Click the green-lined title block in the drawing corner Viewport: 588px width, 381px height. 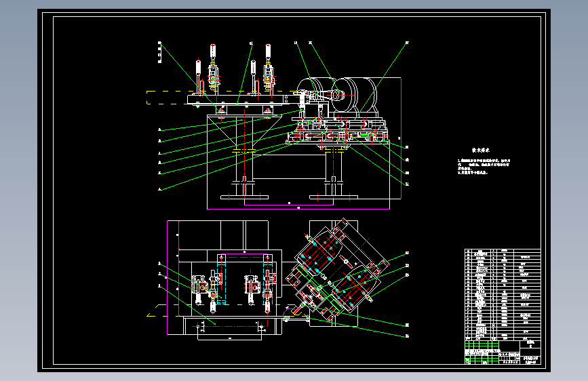click(x=503, y=352)
